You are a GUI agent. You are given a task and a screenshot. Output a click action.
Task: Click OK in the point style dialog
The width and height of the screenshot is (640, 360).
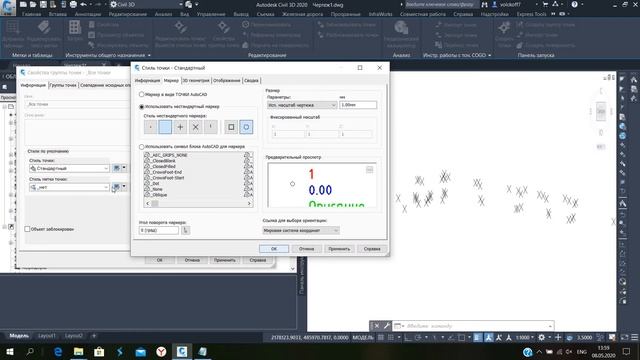click(x=274, y=249)
